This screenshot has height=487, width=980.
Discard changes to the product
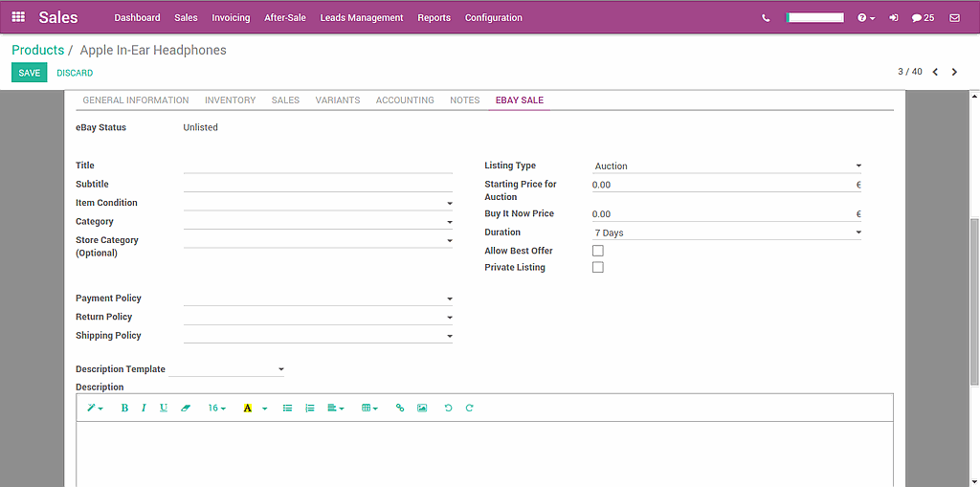click(x=75, y=73)
